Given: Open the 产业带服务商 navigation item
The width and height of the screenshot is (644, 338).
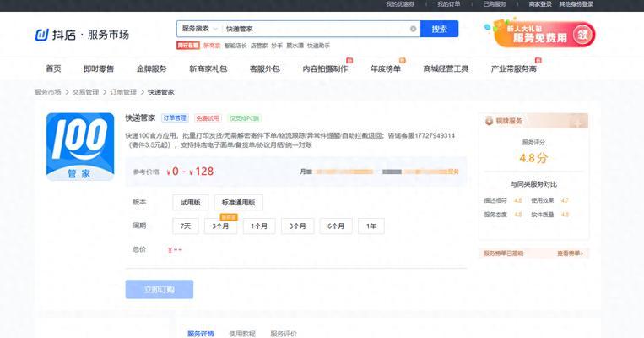Looking at the screenshot, I should [513, 68].
